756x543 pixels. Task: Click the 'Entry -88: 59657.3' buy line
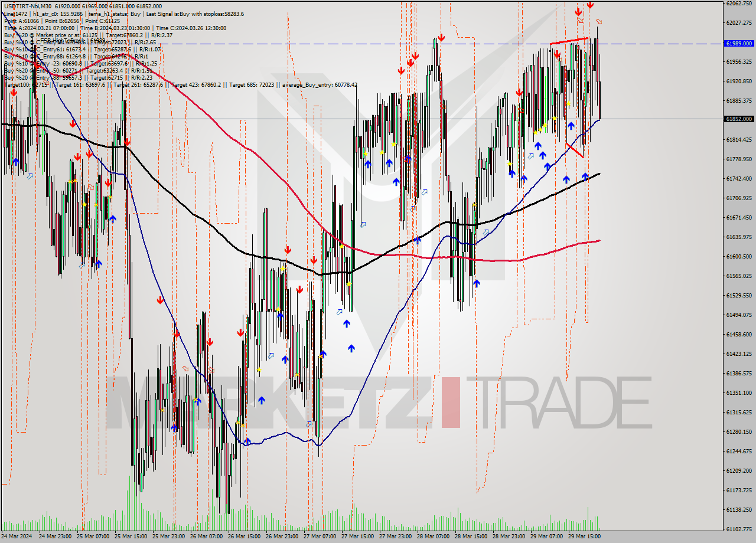pyautogui.click(x=79, y=77)
